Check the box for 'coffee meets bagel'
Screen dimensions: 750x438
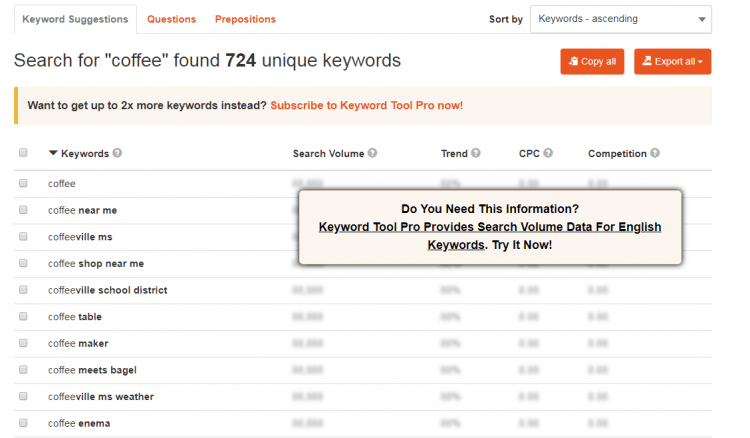[x=23, y=370]
